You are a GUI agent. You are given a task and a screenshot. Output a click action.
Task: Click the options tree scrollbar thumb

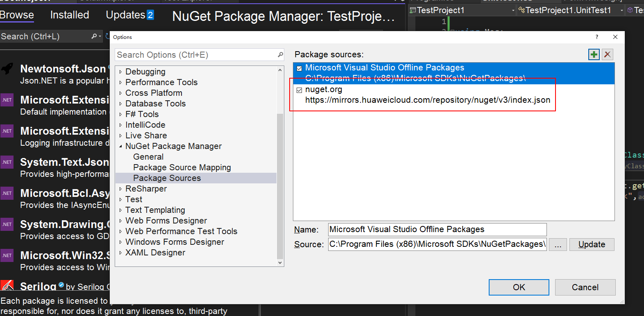coord(280,186)
